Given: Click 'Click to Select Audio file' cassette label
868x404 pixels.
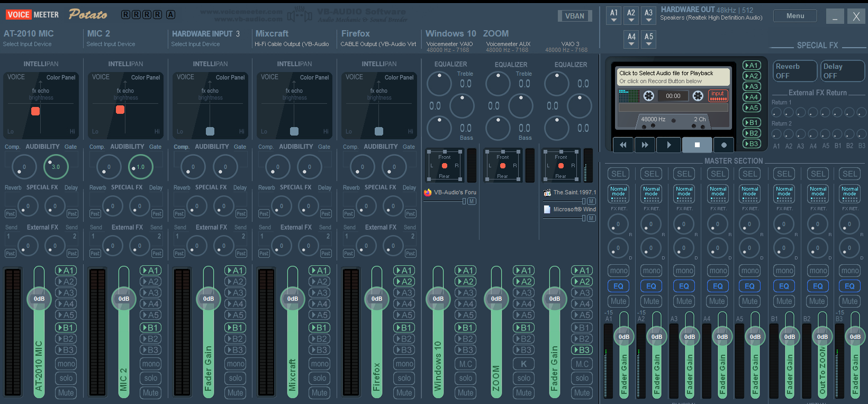Looking at the screenshot, I should [x=673, y=77].
